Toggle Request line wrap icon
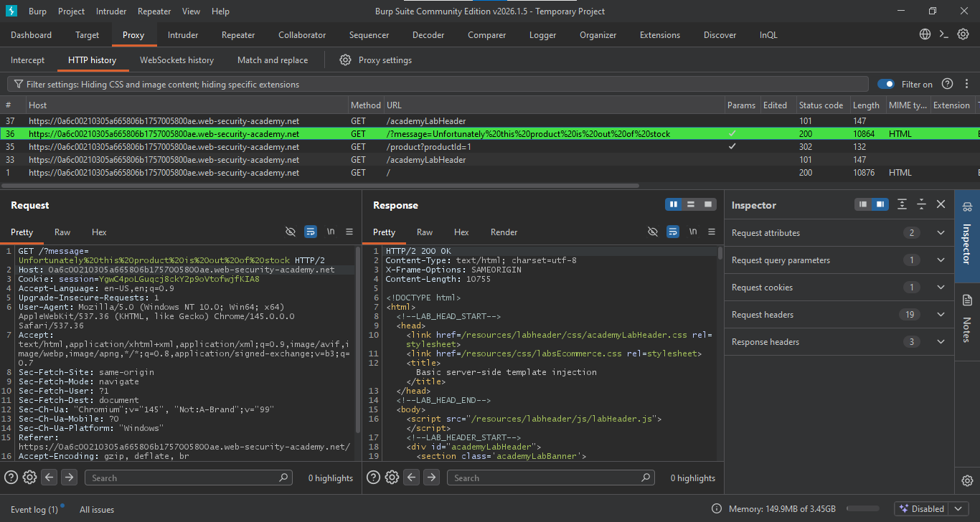This screenshot has width=980, height=522. coord(311,232)
